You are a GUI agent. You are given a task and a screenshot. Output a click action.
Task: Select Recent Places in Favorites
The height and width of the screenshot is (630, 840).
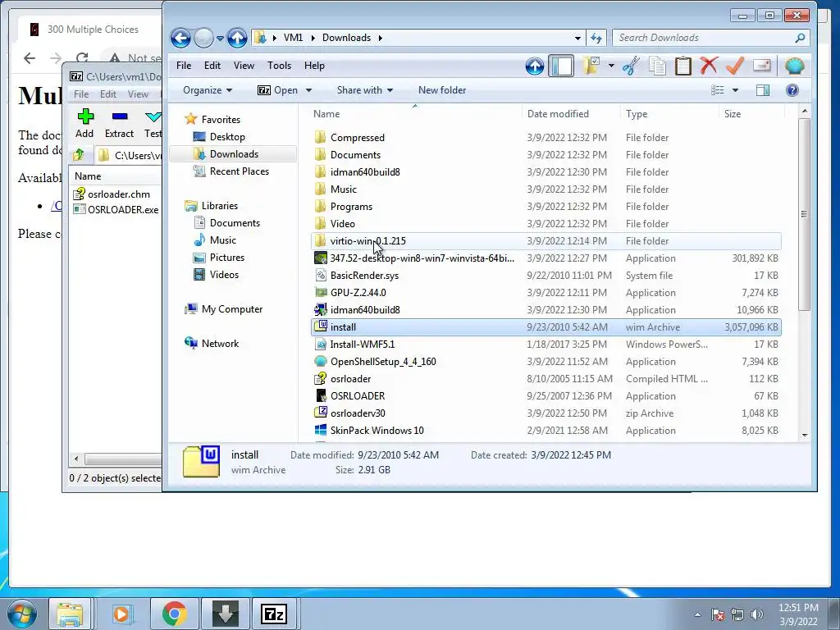pos(239,171)
